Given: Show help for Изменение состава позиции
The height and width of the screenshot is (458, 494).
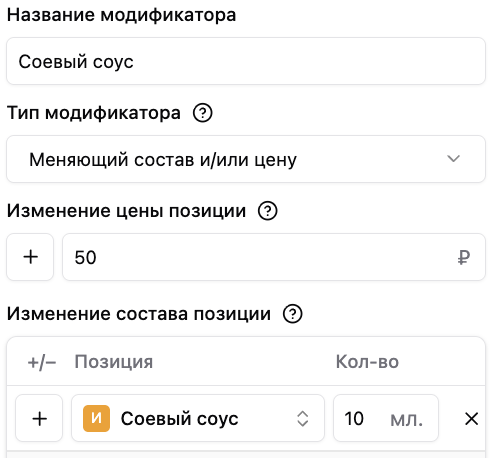Looking at the screenshot, I should point(292,314).
